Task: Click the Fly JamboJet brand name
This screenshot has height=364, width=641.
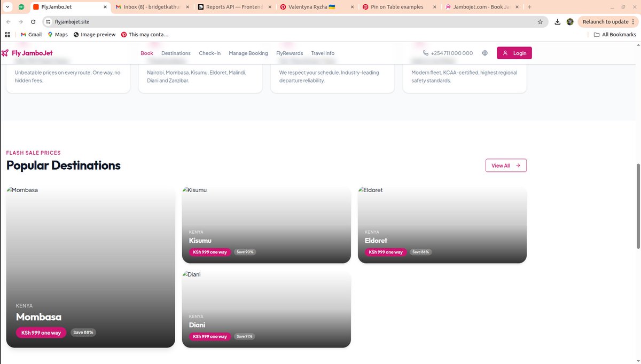Action: click(x=32, y=53)
